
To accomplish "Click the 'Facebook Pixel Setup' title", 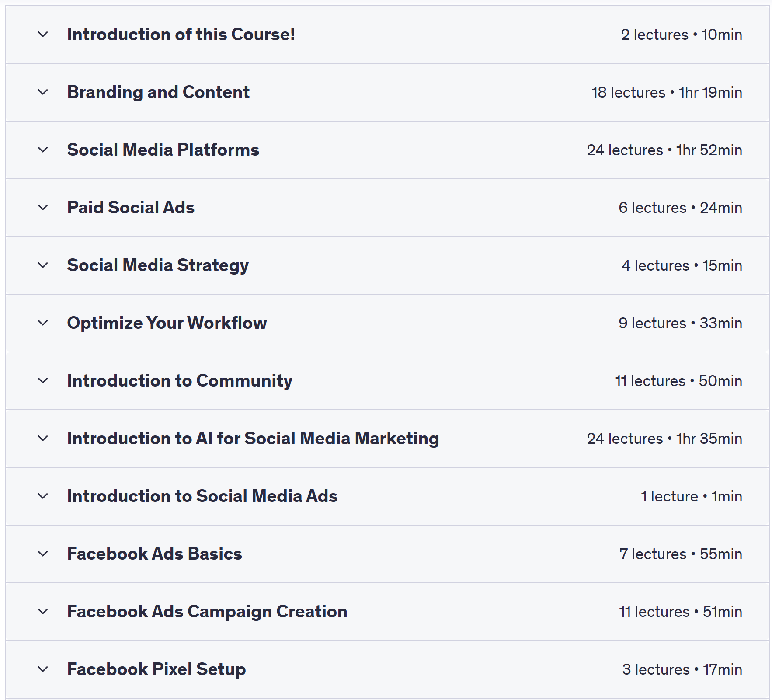I will (156, 669).
